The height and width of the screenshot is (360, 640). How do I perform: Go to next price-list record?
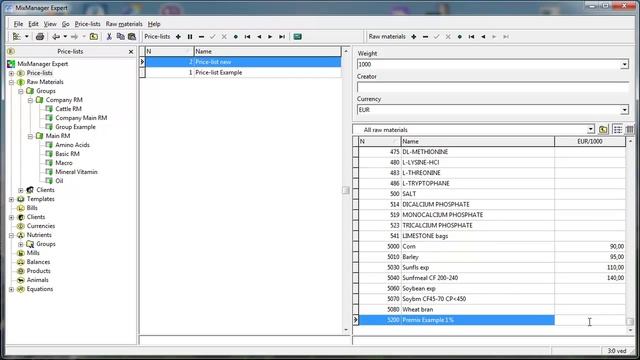coord(270,37)
